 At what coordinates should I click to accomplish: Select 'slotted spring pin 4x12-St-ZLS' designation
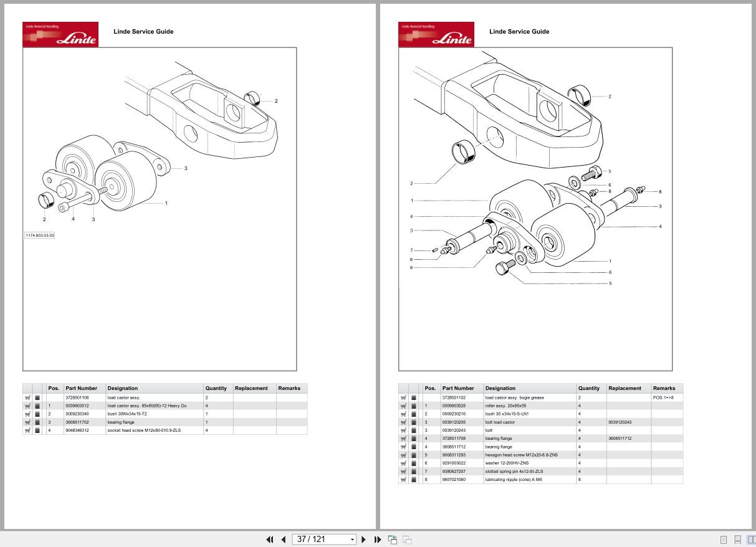514,471
